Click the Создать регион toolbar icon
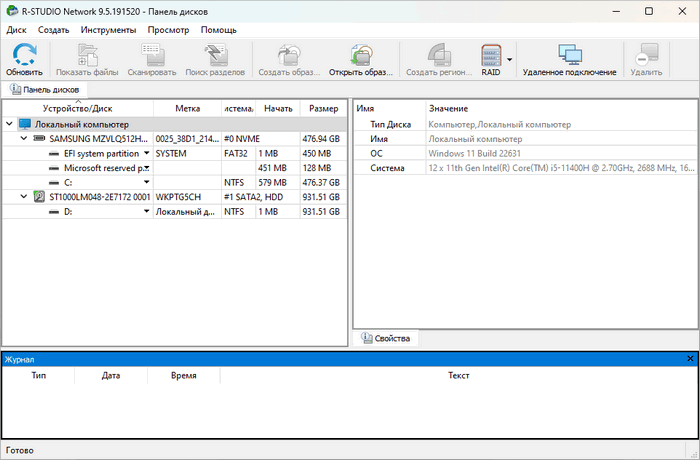This screenshot has width=700, height=460. [x=436, y=55]
